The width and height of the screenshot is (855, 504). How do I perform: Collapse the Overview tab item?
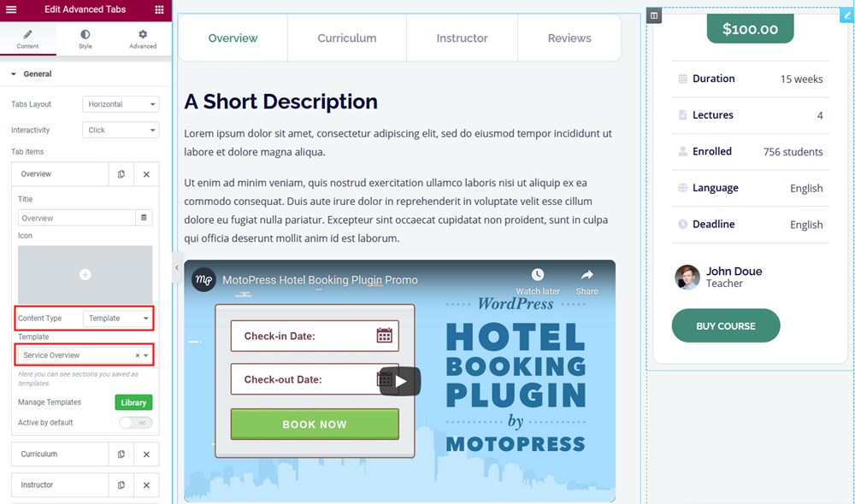coord(60,174)
